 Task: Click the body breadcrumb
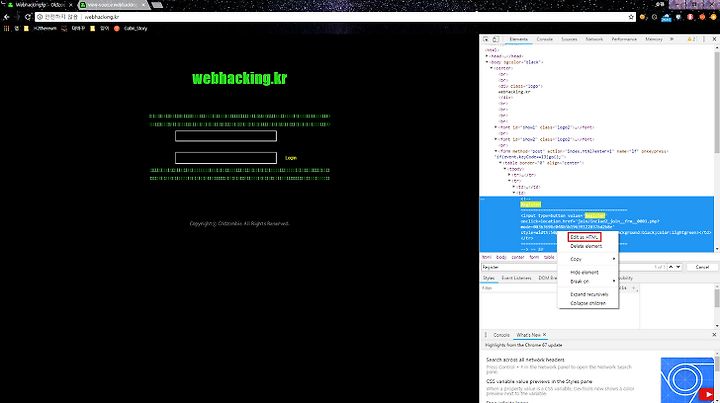tap(501, 257)
